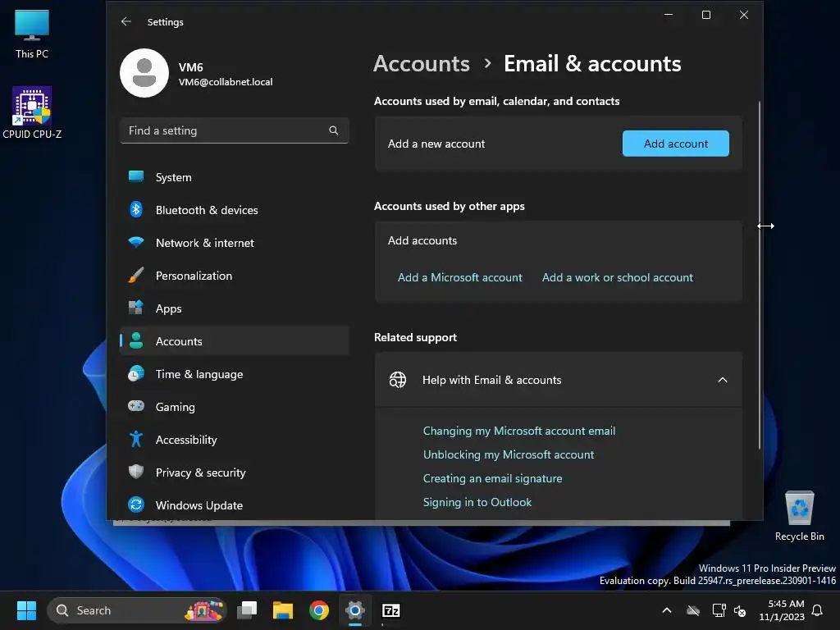840x630 pixels.
Task: Click the taskbar Search box
Action: tap(137, 610)
